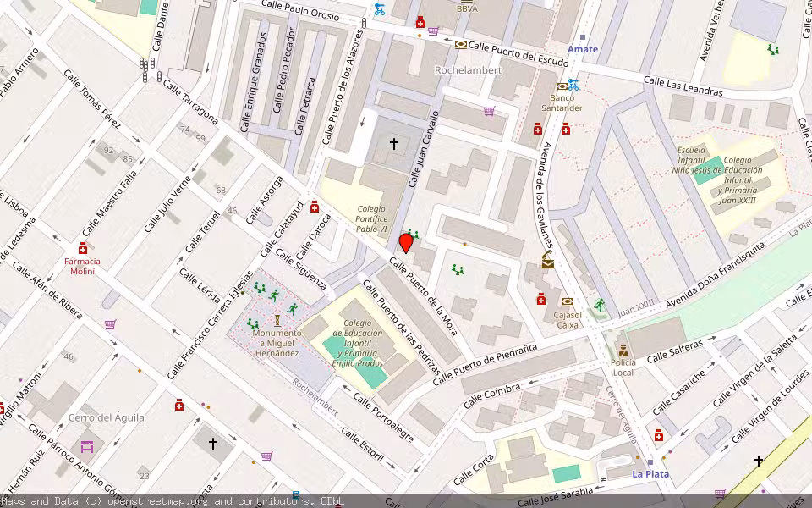Click the Monumento a Miguel Hernández monument icon

point(277,322)
